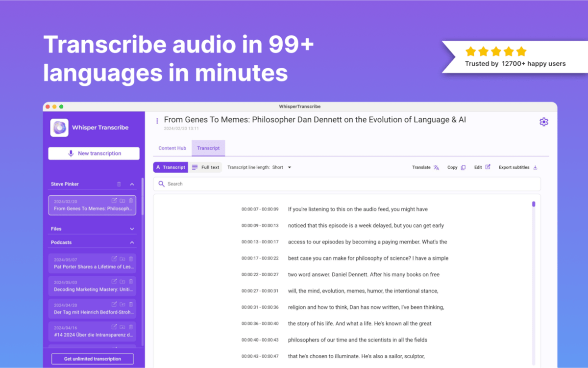Collapse the Podcasts folder section

[132, 242]
